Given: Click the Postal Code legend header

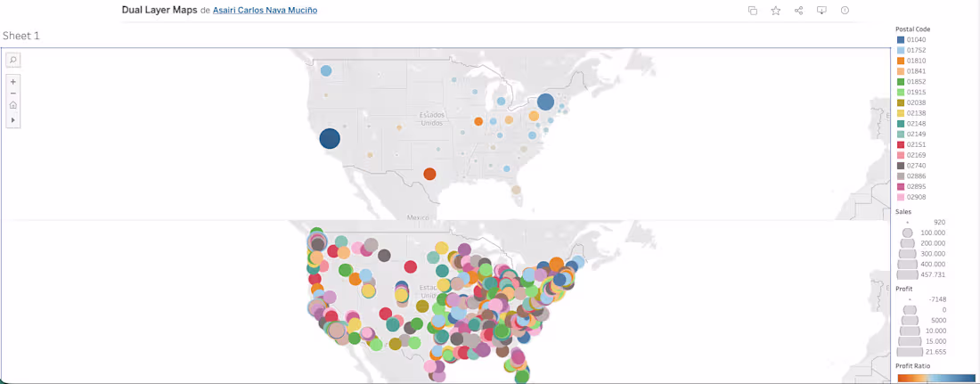Looking at the screenshot, I should 913,29.
